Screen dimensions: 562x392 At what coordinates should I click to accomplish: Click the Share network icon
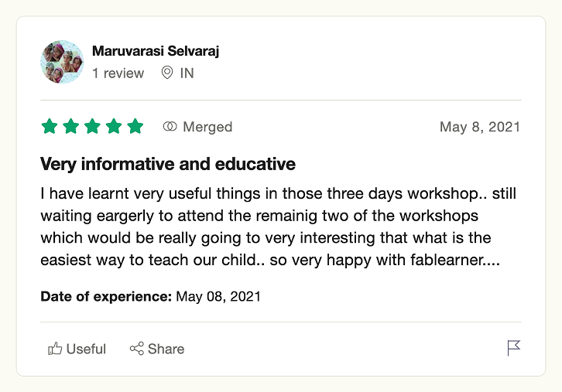point(136,349)
